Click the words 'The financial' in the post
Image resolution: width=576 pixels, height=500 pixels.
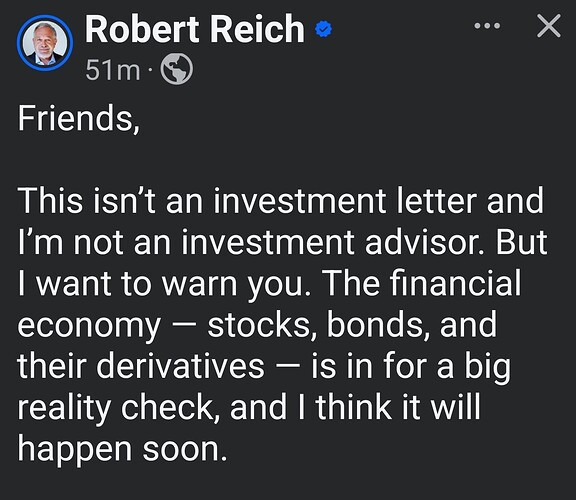pyautogui.click(x=421, y=283)
